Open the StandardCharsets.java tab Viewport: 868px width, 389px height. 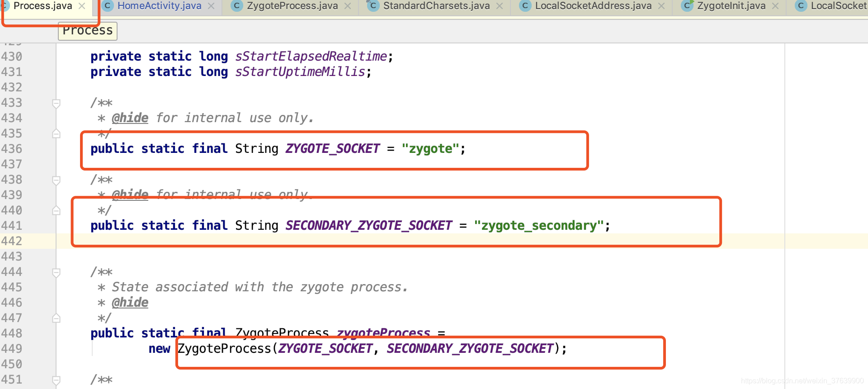436,6
